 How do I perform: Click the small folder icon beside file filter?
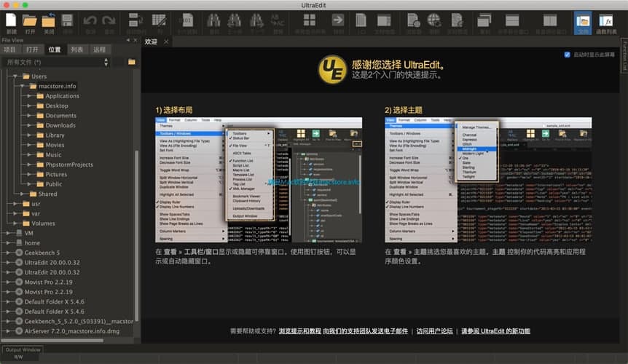point(132,62)
